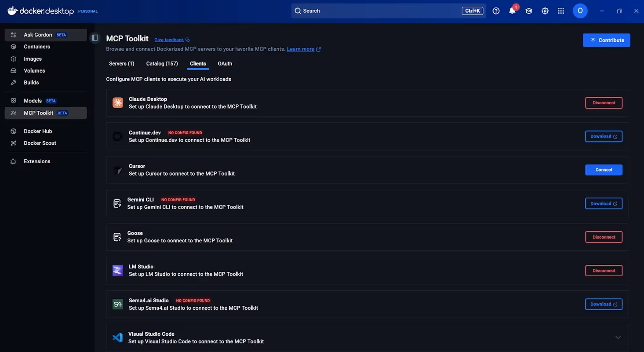Viewport: 644px width, 352px height.
Task: Click the Claude Desktop logo icon
Action: (x=118, y=103)
